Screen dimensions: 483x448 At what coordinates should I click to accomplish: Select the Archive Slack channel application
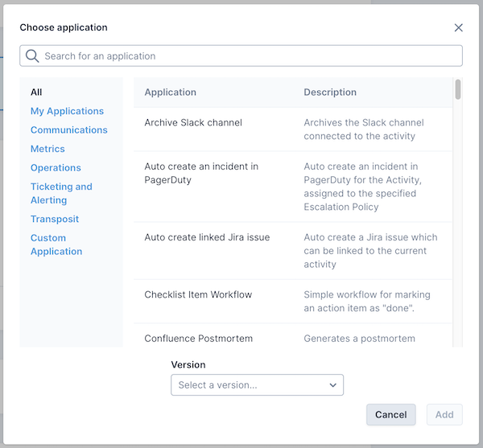point(193,123)
